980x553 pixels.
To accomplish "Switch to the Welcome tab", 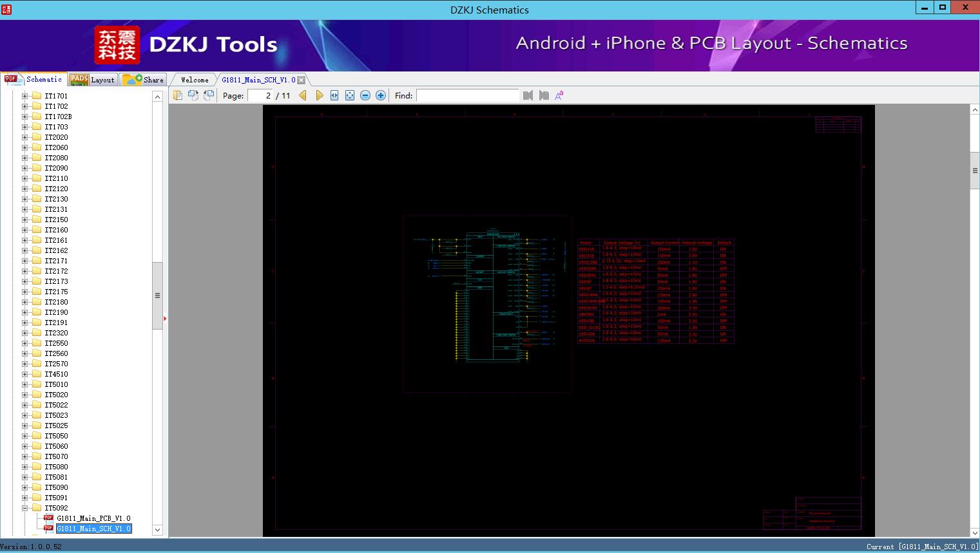I will pyautogui.click(x=195, y=80).
